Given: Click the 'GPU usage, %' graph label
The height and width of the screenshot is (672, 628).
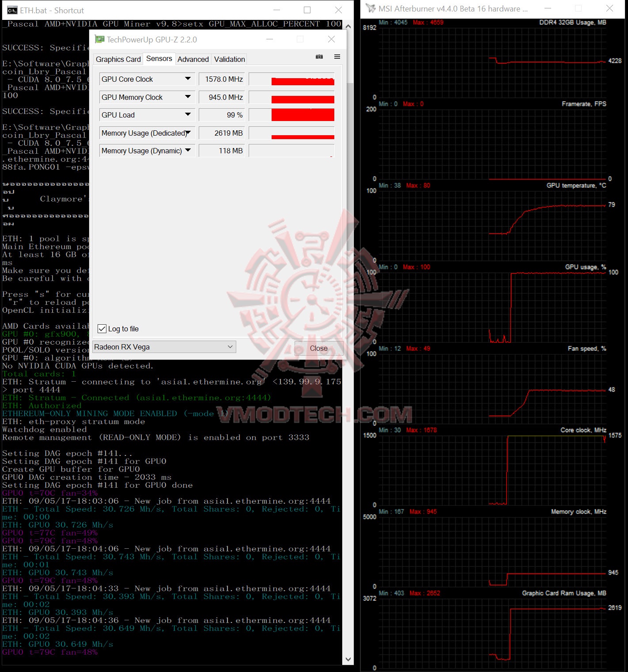Looking at the screenshot, I should (586, 267).
